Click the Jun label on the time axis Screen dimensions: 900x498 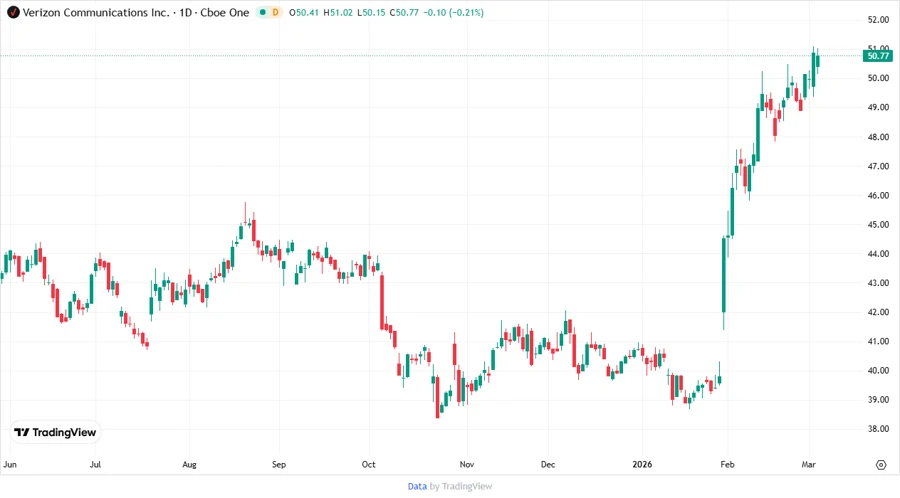click(10, 464)
